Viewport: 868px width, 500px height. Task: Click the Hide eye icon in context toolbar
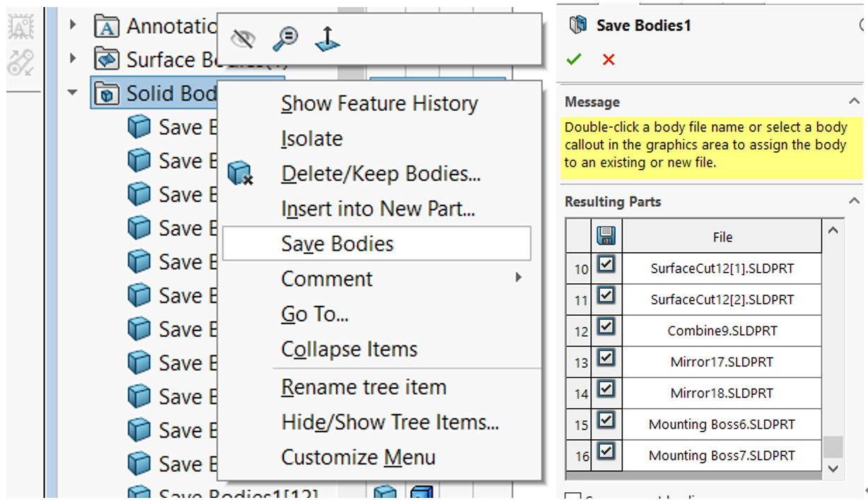tap(242, 40)
